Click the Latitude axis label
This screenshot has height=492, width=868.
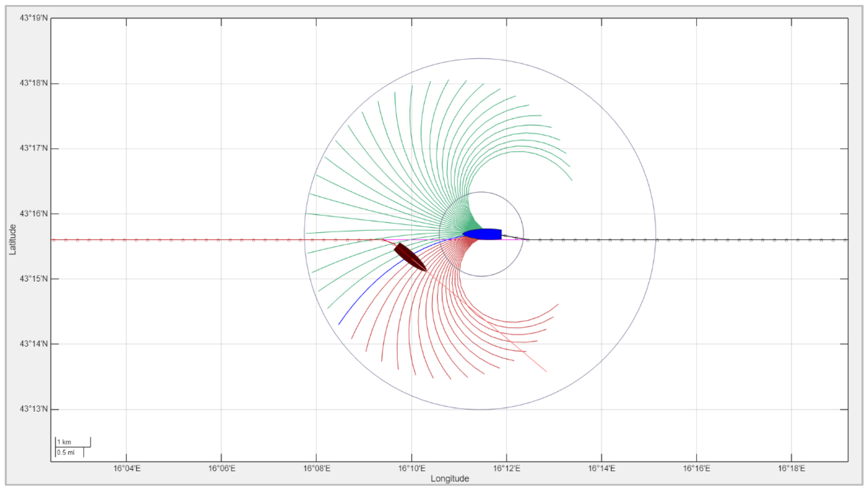pyautogui.click(x=13, y=239)
